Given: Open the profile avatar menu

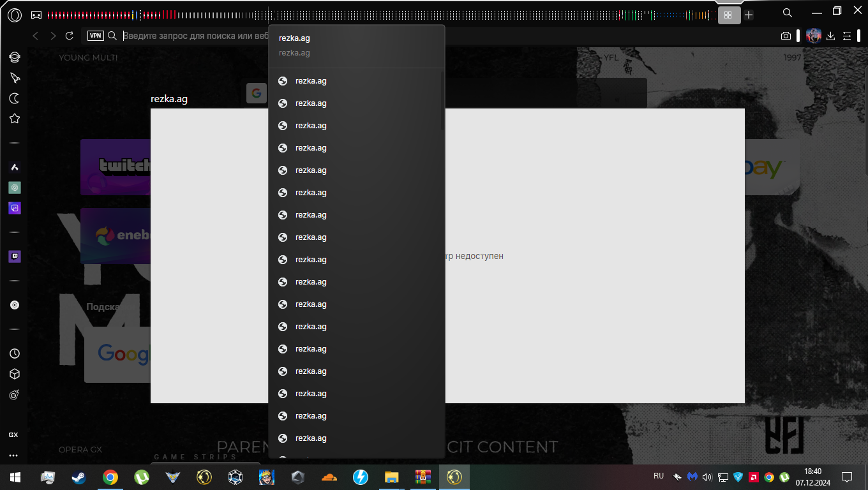Looking at the screenshot, I should tap(813, 36).
